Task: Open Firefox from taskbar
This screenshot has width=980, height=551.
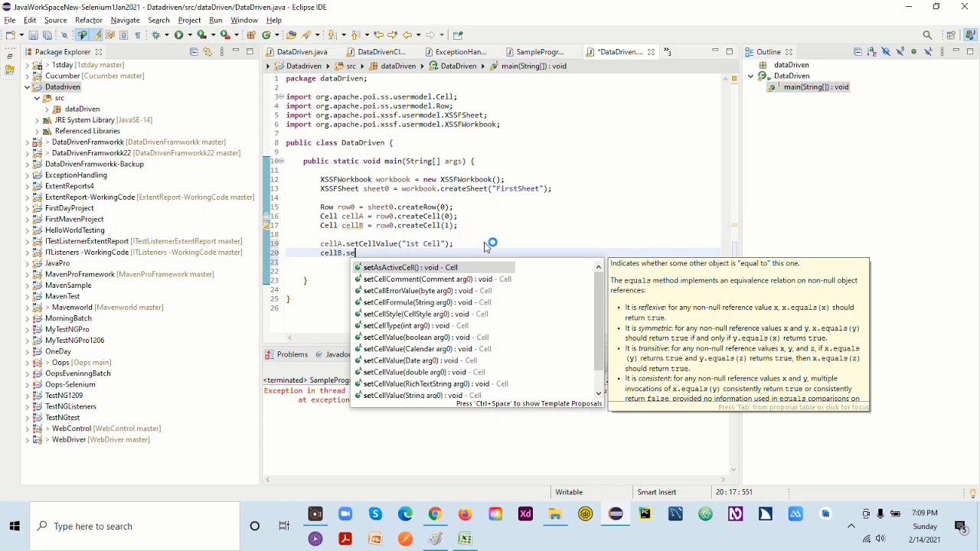Action: click(x=465, y=514)
